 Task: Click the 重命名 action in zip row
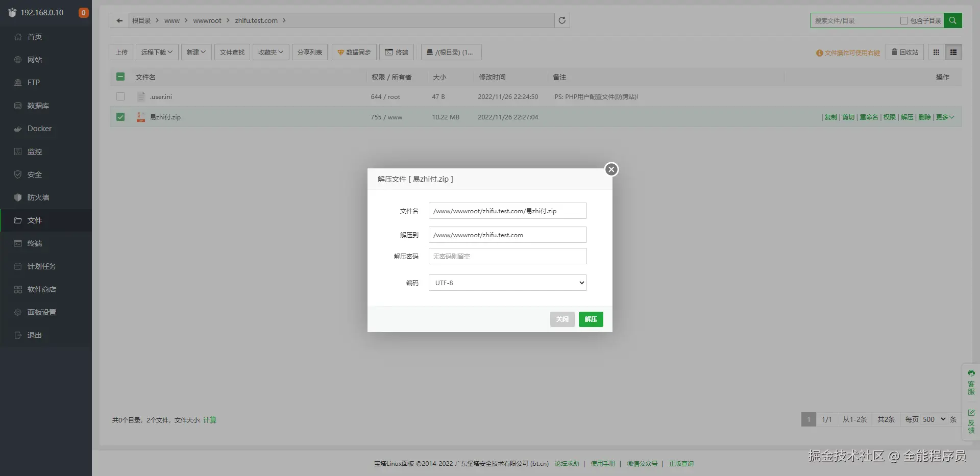coord(869,117)
